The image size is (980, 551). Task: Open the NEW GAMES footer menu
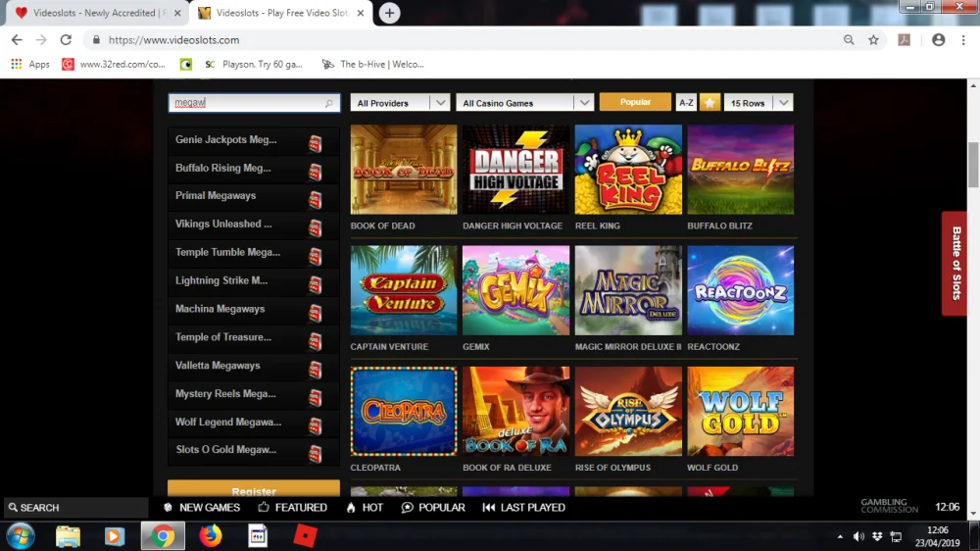pyautogui.click(x=202, y=507)
